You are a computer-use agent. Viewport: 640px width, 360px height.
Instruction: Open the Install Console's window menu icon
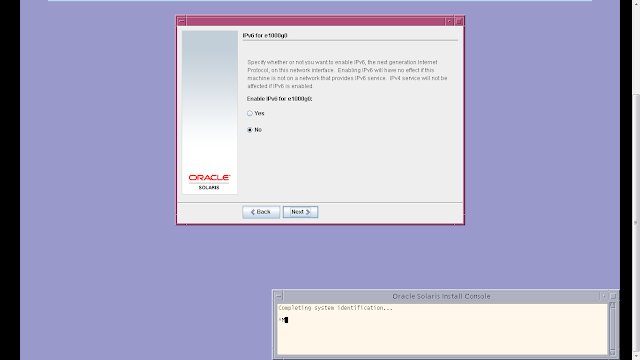(x=279, y=296)
